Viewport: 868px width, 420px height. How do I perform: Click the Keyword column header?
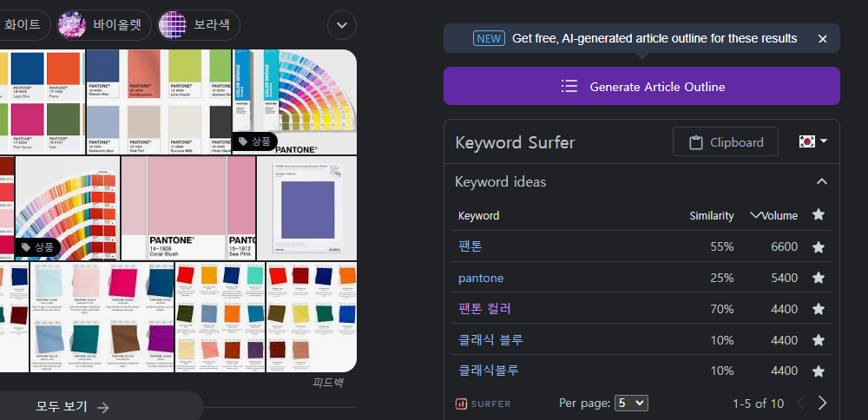pyautogui.click(x=479, y=216)
